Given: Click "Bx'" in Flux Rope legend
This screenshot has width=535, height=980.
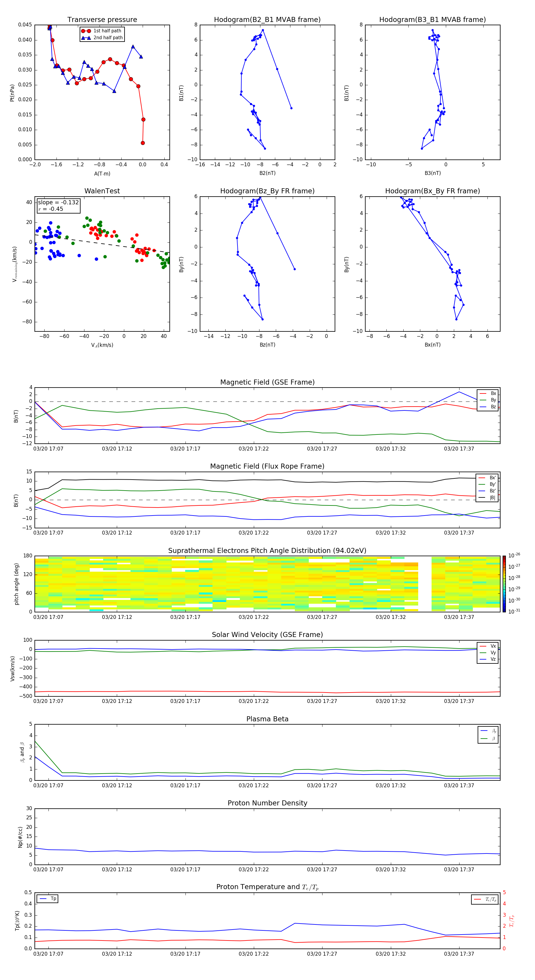Looking at the screenshot, I should click(487, 478).
